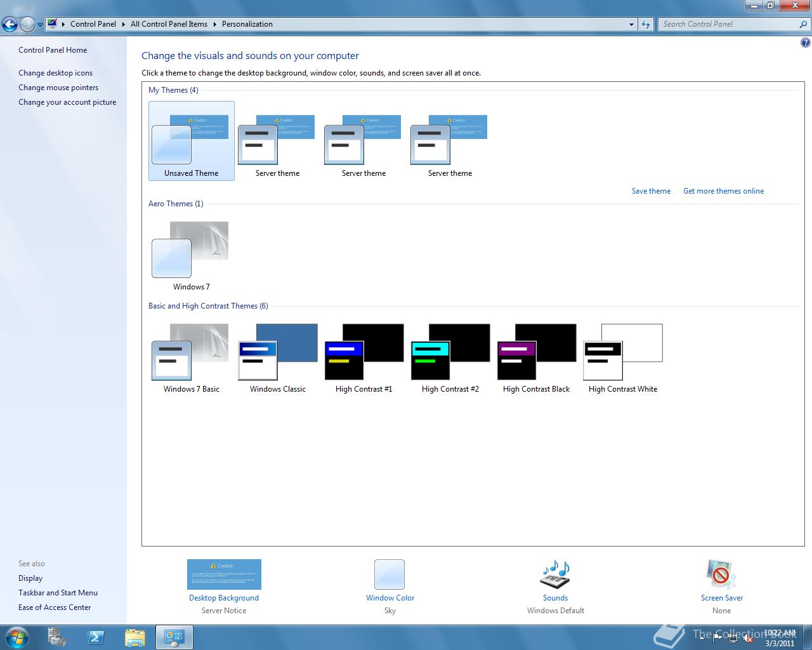The image size is (812, 650).
Task: Open the Help question mark icon
Action: tap(805, 43)
